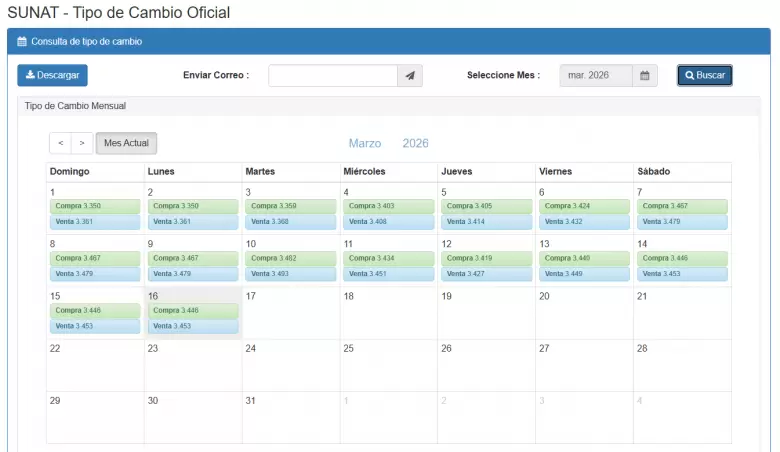This screenshot has height=452, width=780.
Task: Select Compra 3.350 on Sunday March 1
Action: click(95, 206)
